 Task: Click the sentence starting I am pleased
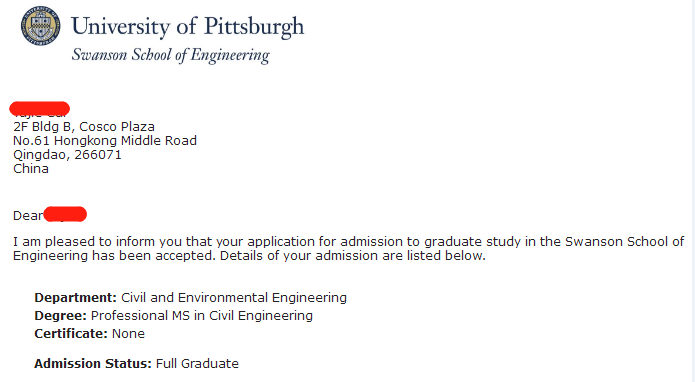pos(348,242)
